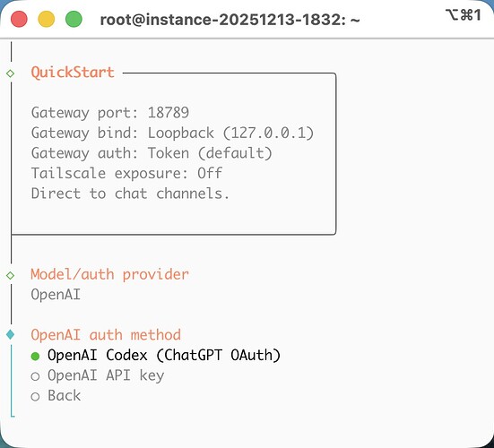Click Direct to chat channels. line
The height and width of the screenshot is (448, 494).
(x=130, y=194)
